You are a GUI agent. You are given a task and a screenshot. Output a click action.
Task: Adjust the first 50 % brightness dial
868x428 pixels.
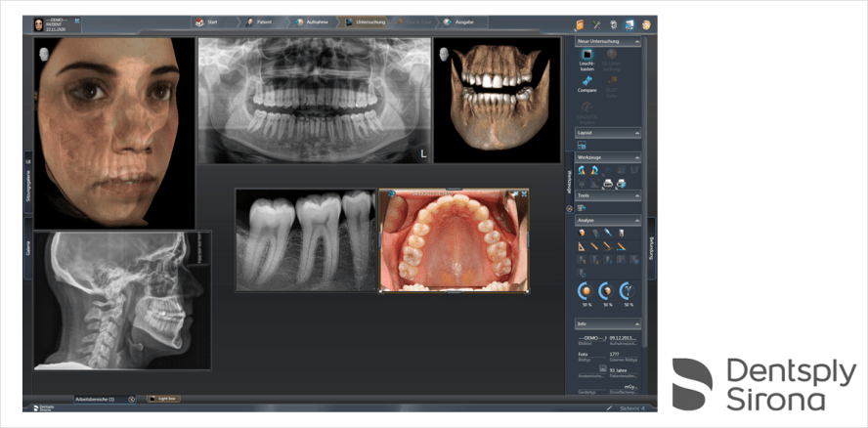[x=585, y=290]
